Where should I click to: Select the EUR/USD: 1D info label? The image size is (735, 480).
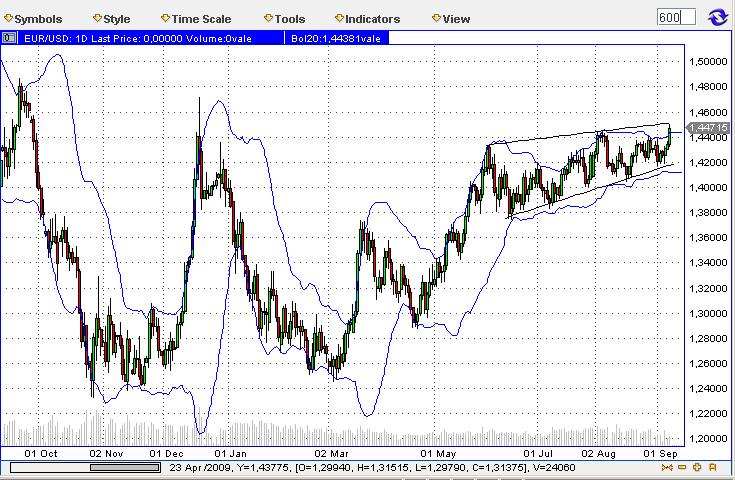tap(138, 38)
